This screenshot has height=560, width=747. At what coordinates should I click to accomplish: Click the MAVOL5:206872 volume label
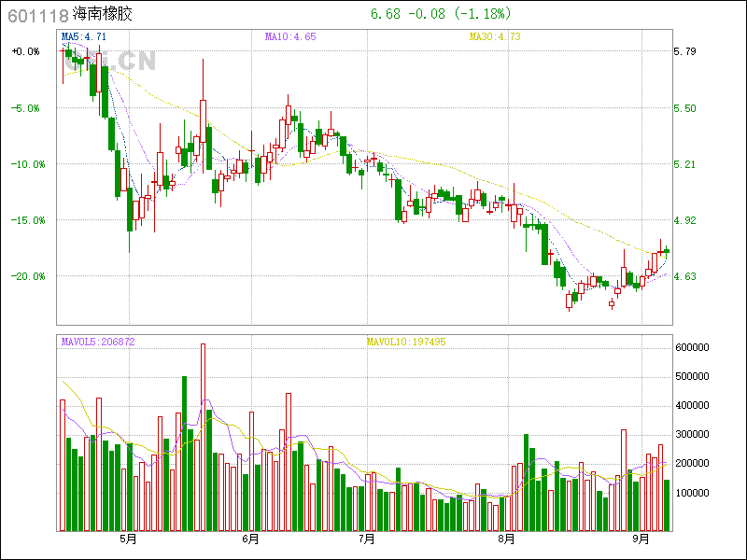[x=98, y=342]
